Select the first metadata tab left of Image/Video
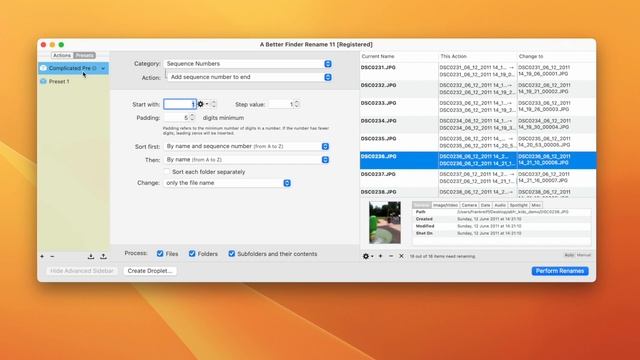 [x=422, y=205]
